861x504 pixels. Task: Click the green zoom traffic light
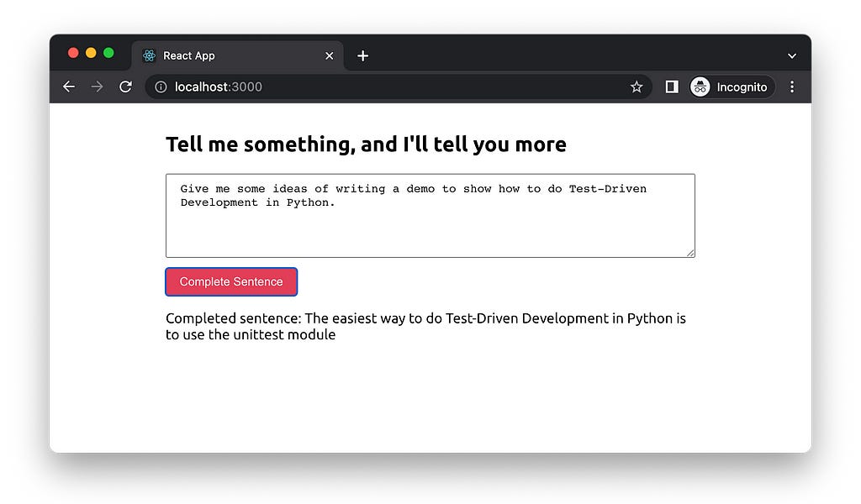pos(110,51)
